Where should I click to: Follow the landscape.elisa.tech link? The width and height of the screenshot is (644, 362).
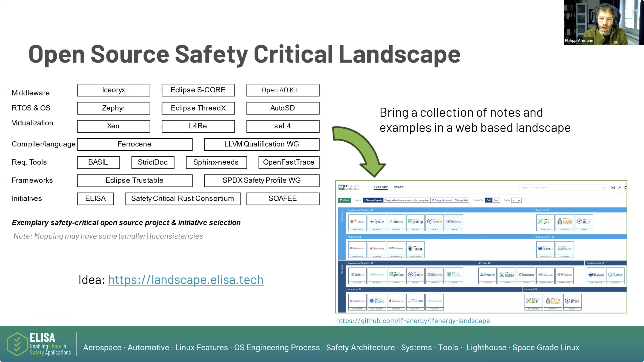coord(185,279)
